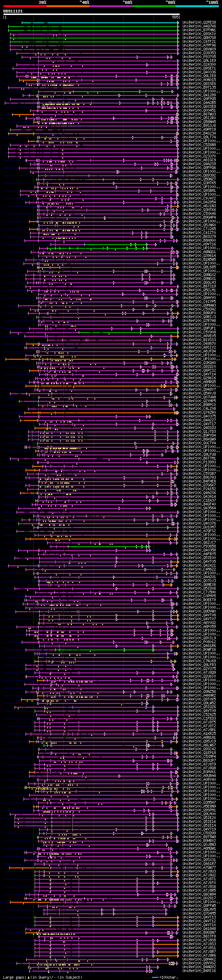Image resolution: width=222 pixels, height=980 pixels.
Task: Select the UniRef100_B9GHP4 entry
Action: pyautogui.click(x=199, y=217)
